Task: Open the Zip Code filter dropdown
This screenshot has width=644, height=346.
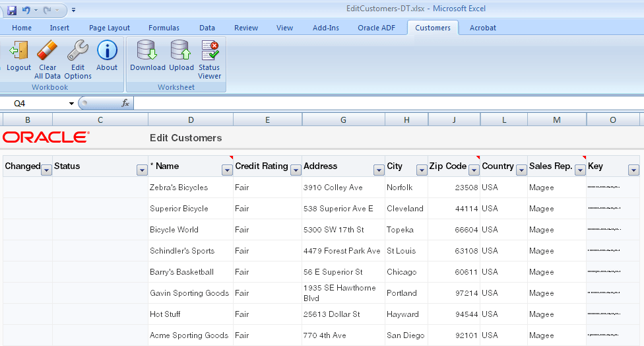Action: [x=474, y=170]
